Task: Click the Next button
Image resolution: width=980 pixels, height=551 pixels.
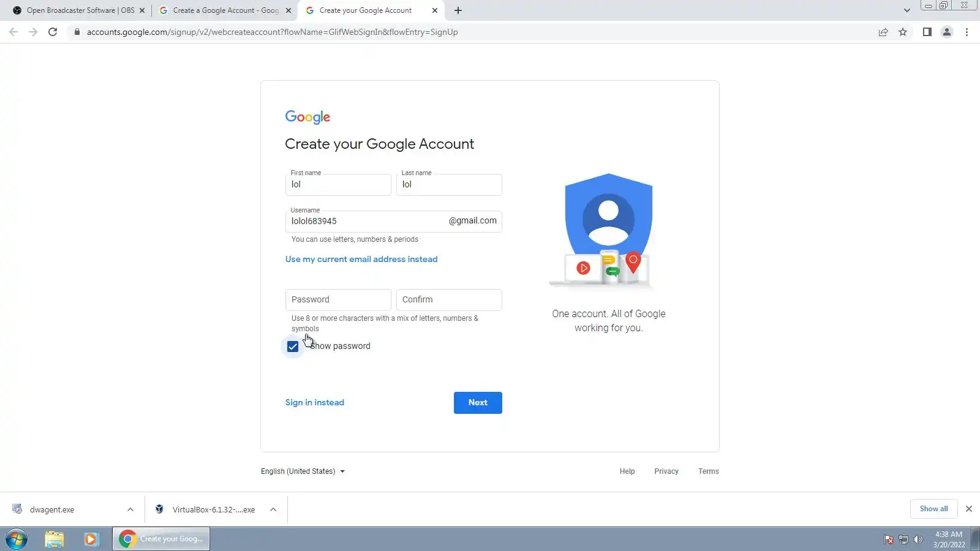Action: (x=478, y=403)
